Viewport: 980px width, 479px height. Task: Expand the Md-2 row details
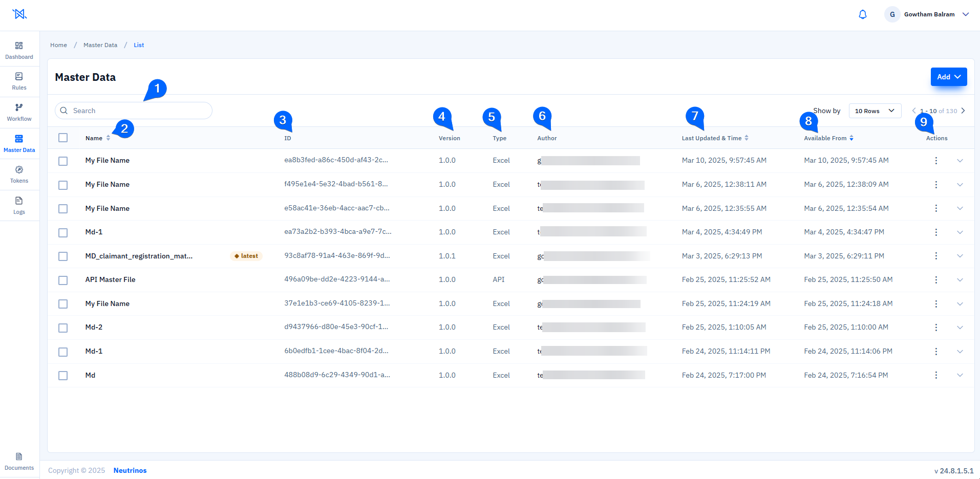pos(960,328)
